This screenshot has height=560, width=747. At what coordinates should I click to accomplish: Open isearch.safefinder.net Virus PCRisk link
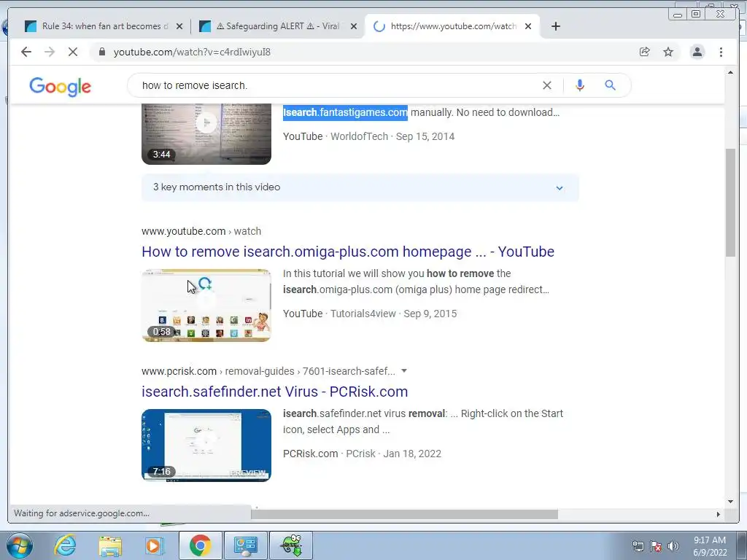click(x=274, y=392)
